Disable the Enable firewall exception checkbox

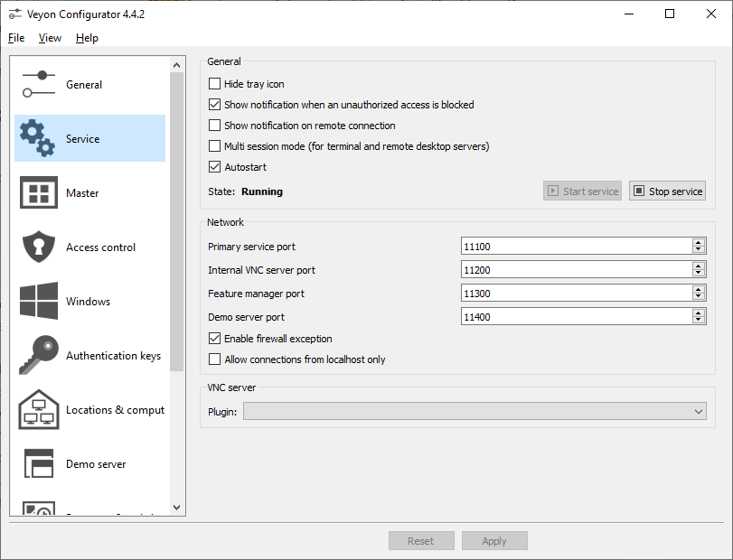click(x=214, y=338)
